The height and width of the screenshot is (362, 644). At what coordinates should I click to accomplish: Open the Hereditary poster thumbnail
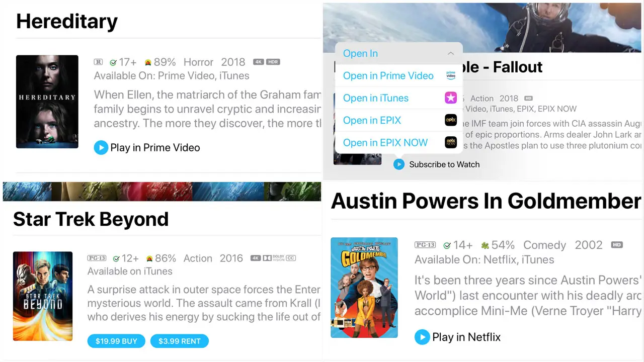[47, 102]
